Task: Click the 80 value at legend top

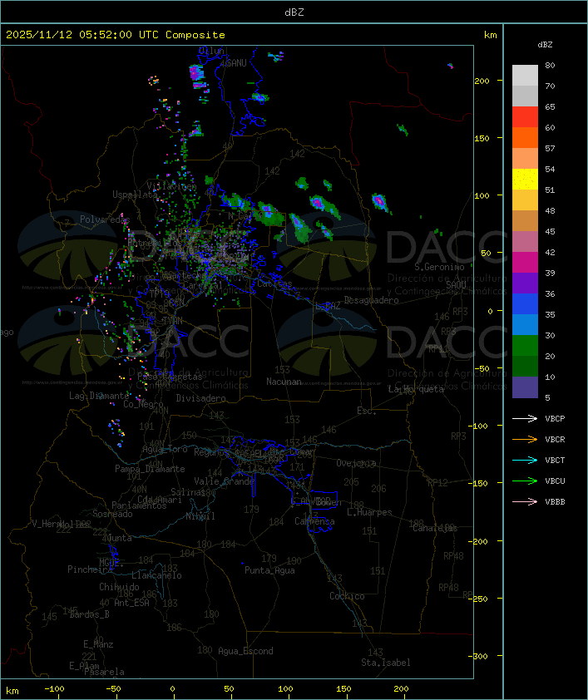Action: [550, 65]
